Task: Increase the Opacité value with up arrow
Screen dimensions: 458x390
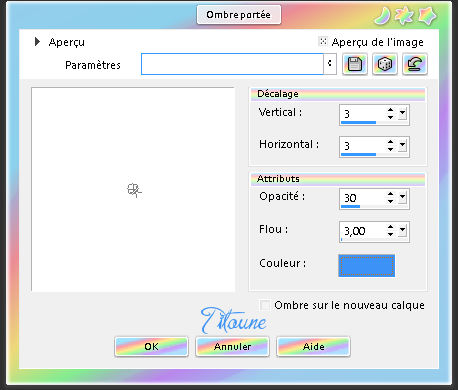Action: coord(390,194)
